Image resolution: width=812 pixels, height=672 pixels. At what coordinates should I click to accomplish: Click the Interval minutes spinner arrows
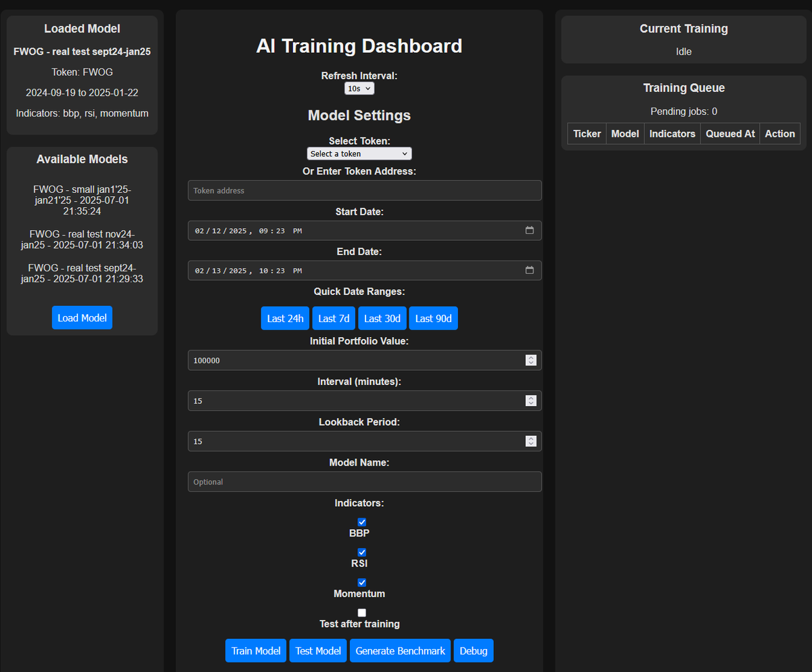tap(531, 401)
